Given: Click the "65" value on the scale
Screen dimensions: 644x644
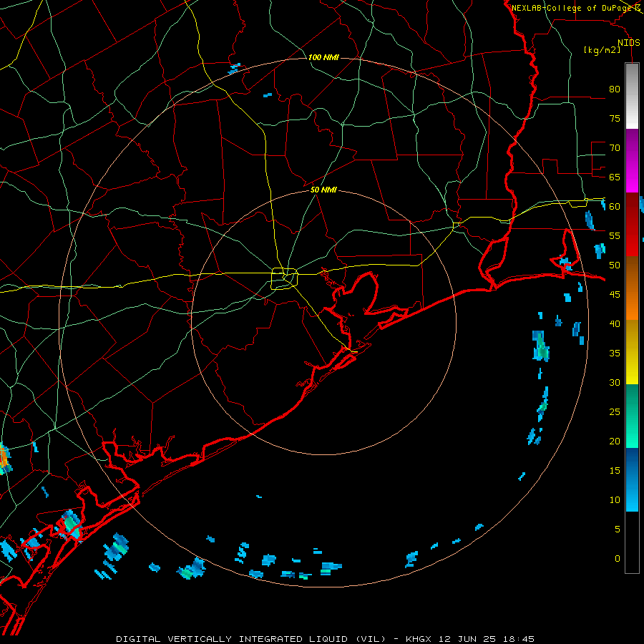Looking at the screenshot, I should point(615,177).
